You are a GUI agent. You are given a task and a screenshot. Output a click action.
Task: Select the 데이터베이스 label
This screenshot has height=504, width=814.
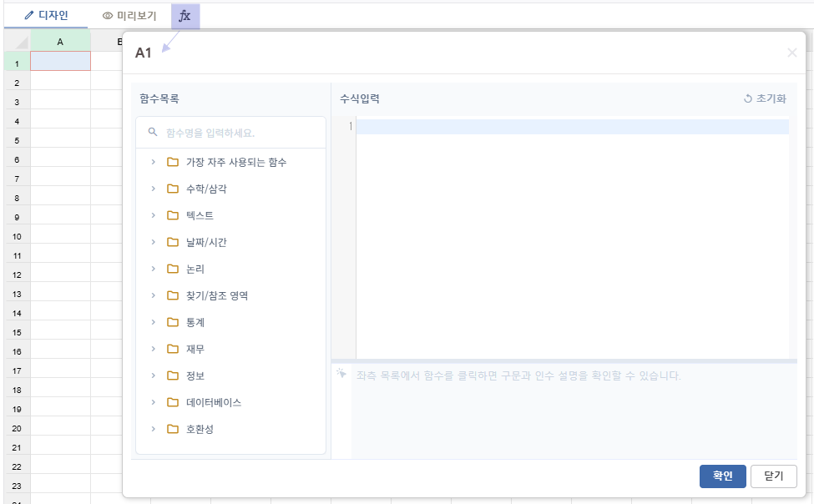[214, 402]
